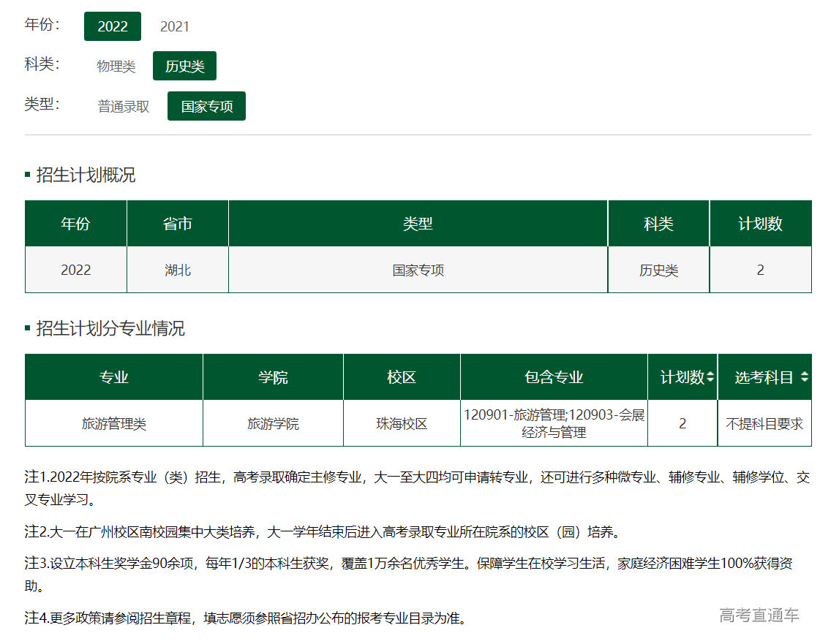Open the 旅游管理类 major entry

click(114, 424)
